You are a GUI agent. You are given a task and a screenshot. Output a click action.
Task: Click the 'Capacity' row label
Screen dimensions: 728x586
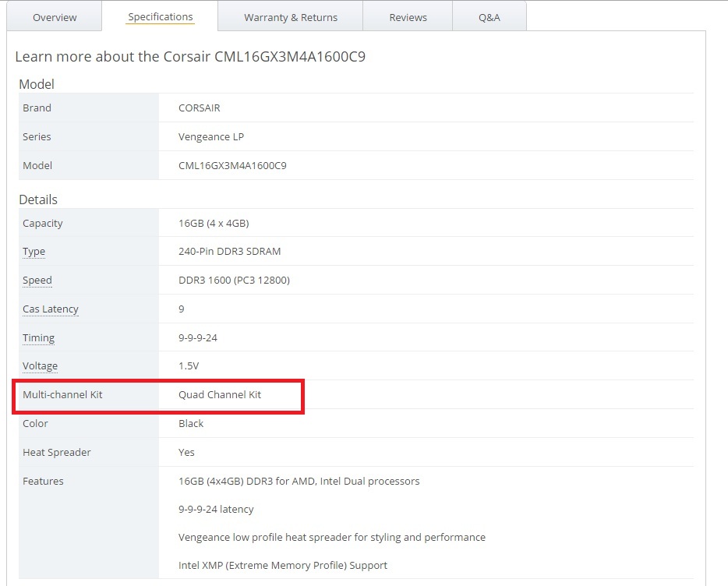(x=43, y=224)
